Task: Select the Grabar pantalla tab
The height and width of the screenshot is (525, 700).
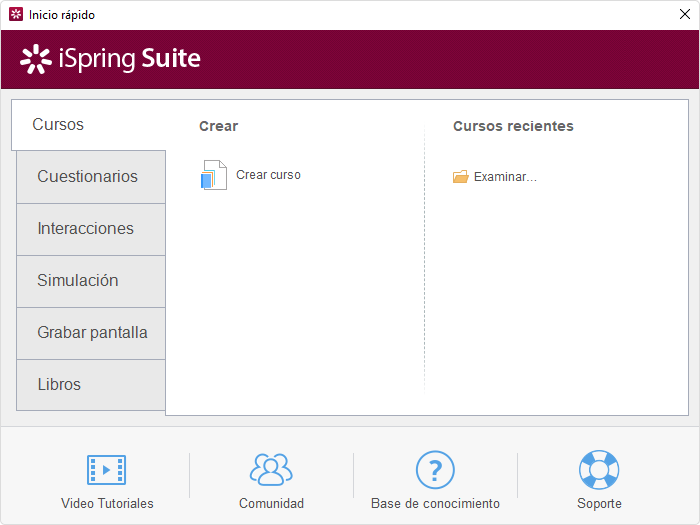Action: [91, 333]
